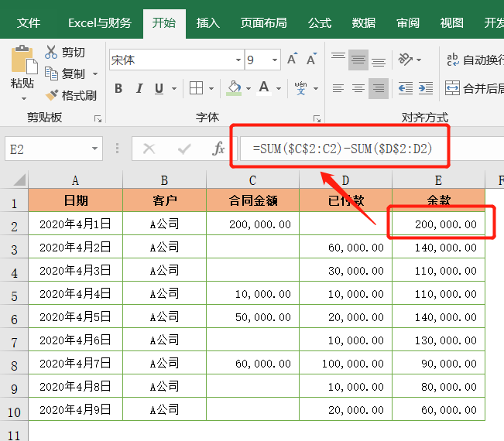Toggle Underline formatting
Viewport: 504px width, 441px height.
click(159, 88)
